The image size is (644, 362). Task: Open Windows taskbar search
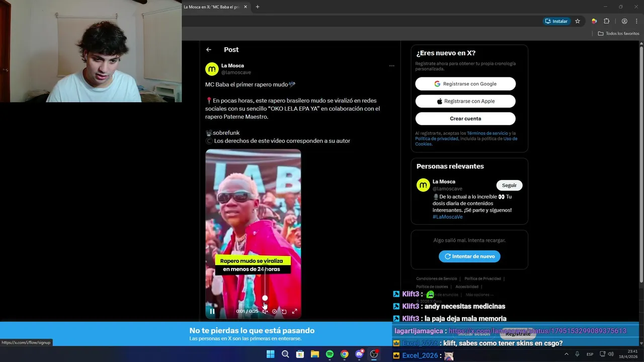click(285, 354)
